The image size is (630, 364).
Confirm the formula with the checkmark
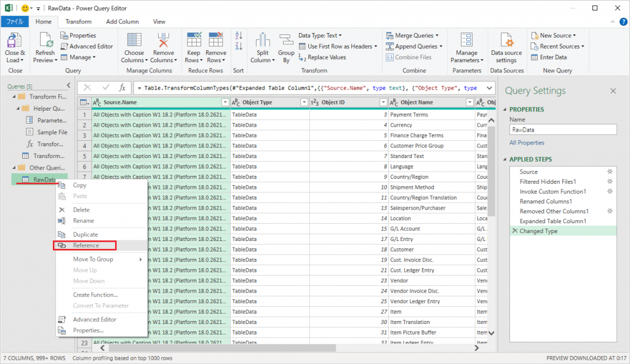tap(106, 87)
